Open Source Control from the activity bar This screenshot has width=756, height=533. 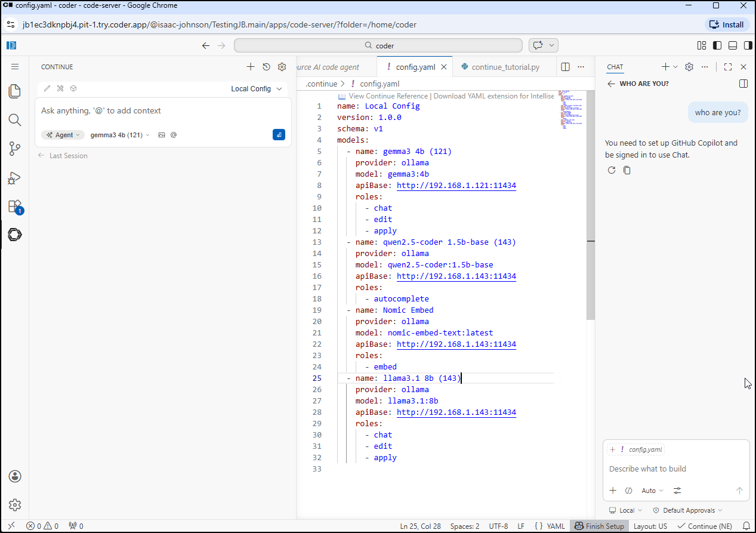[x=14, y=149]
